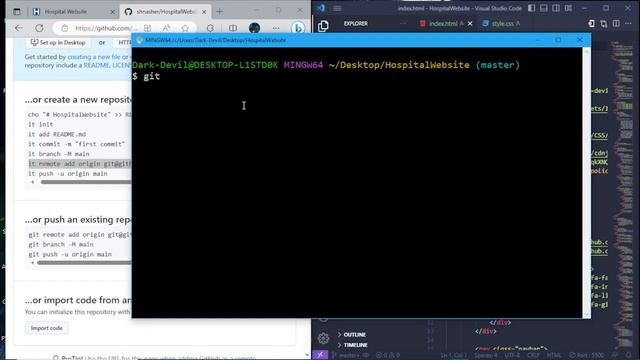Click scrollbar under 'push an existing repository' code

(84, 263)
